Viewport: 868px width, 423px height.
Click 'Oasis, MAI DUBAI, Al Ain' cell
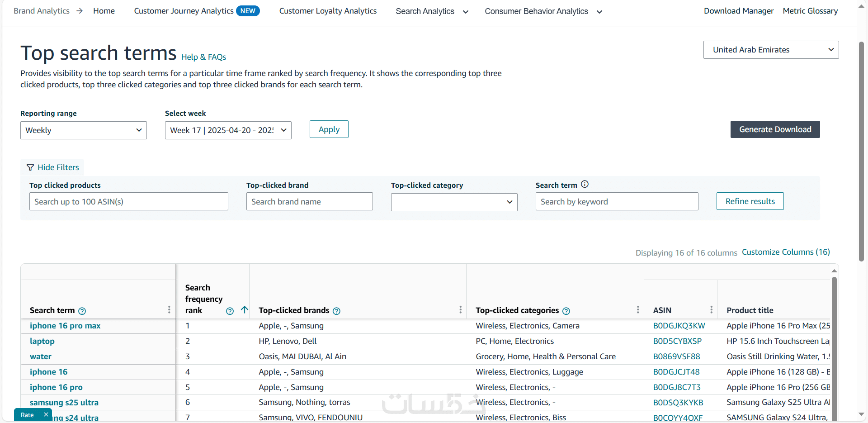tap(302, 356)
